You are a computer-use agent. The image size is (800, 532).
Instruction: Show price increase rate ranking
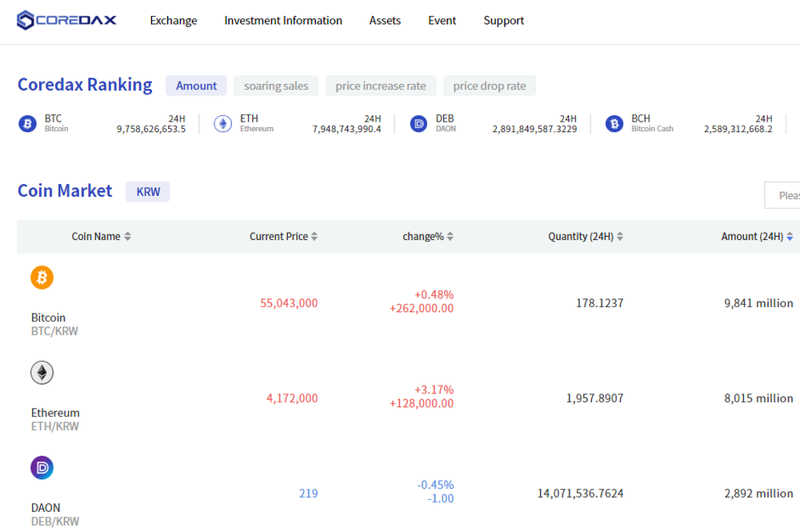[x=381, y=86]
